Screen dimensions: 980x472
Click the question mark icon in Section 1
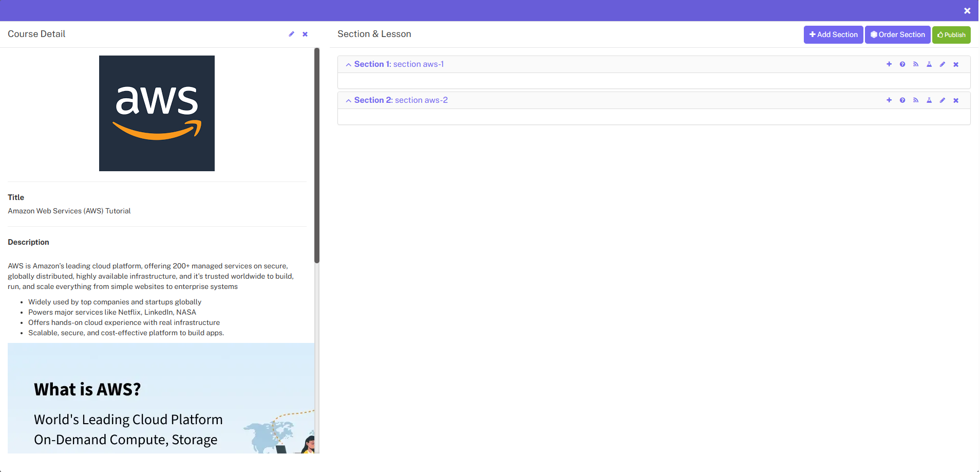tap(902, 64)
